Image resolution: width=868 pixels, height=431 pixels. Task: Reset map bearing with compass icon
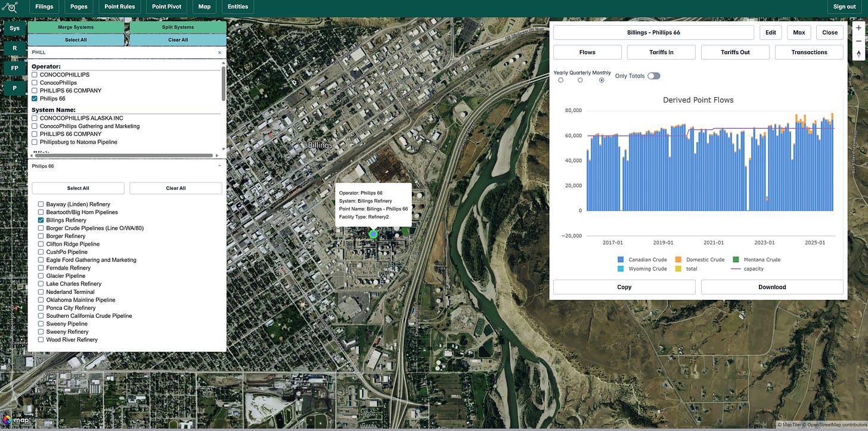(858, 53)
